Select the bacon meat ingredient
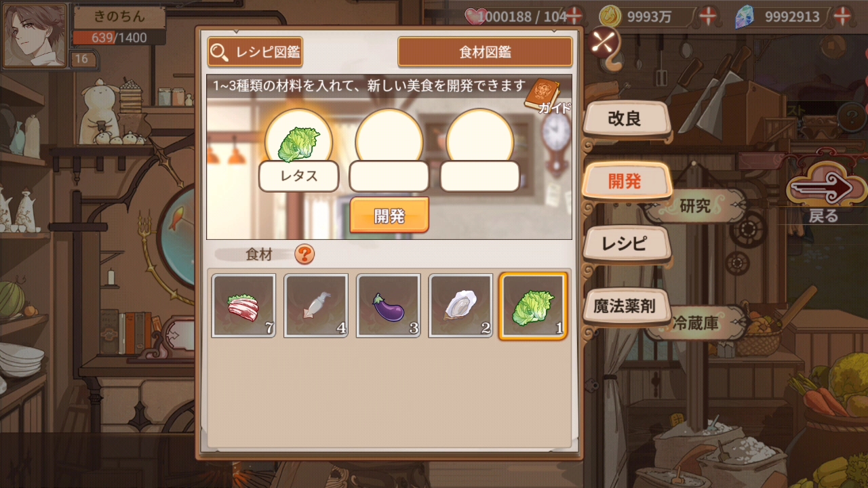Image resolution: width=868 pixels, height=488 pixels. [244, 306]
